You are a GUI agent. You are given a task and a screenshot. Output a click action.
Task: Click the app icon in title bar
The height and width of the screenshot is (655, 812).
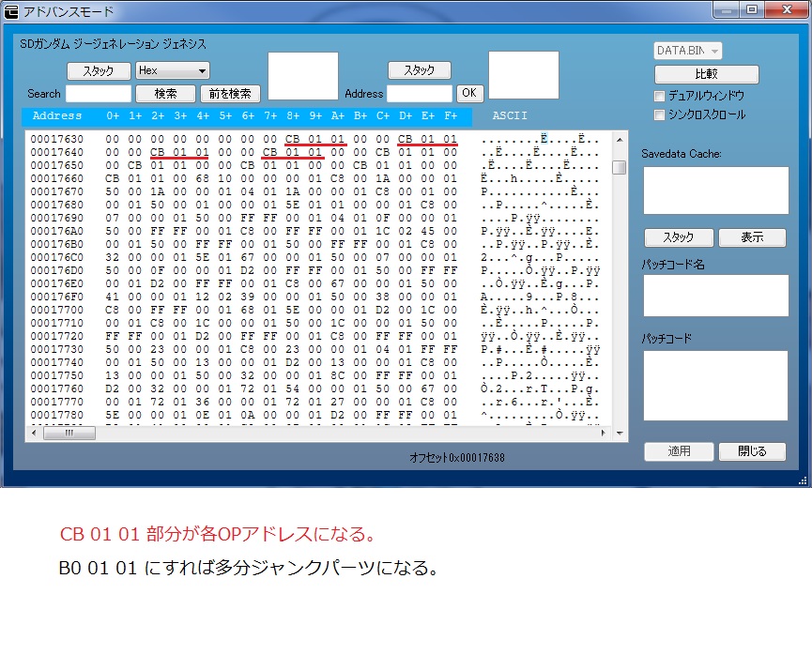tap(11, 11)
